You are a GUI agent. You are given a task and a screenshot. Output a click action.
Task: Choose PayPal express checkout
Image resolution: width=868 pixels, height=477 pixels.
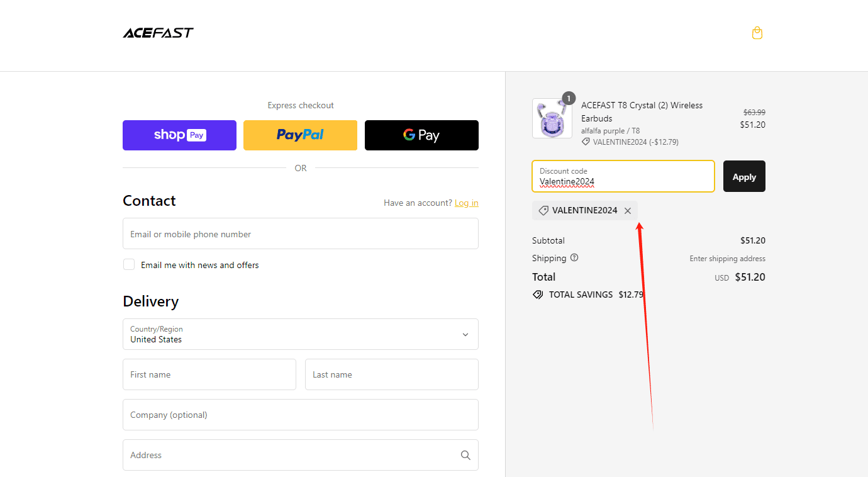coord(300,135)
